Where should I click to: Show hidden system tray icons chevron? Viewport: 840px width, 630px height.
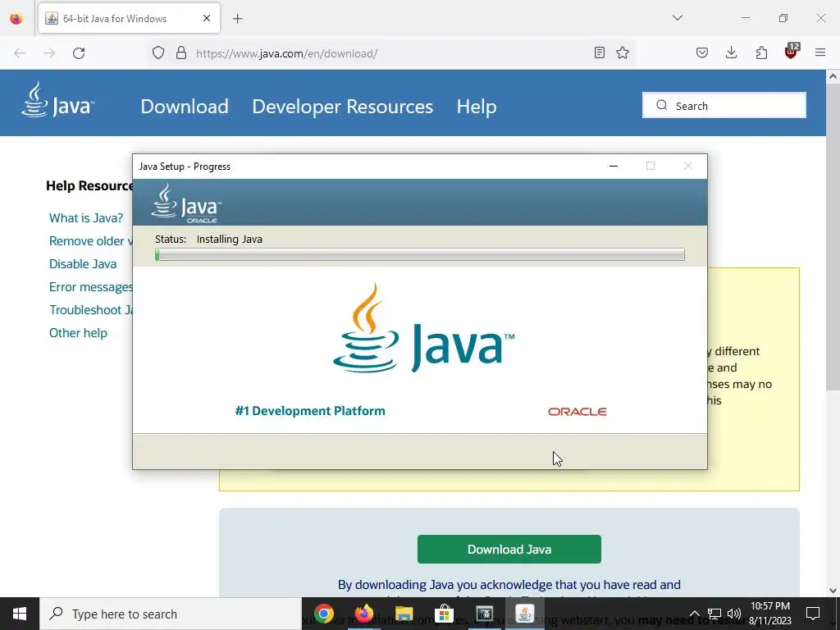click(x=694, y=614)
